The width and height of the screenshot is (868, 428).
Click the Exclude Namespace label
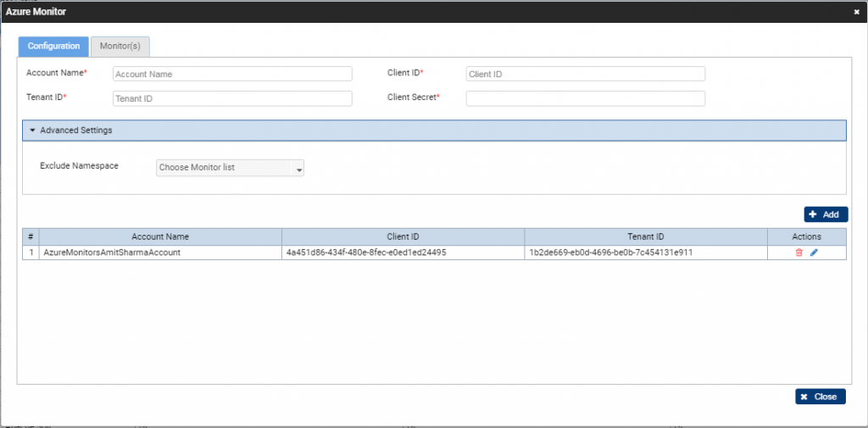click(x=79, y=165)
